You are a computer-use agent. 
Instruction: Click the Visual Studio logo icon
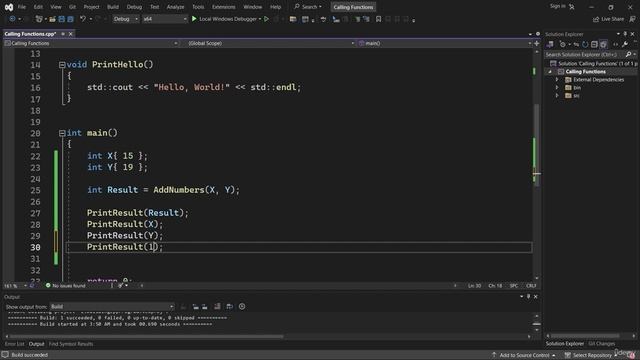(9, 7)
